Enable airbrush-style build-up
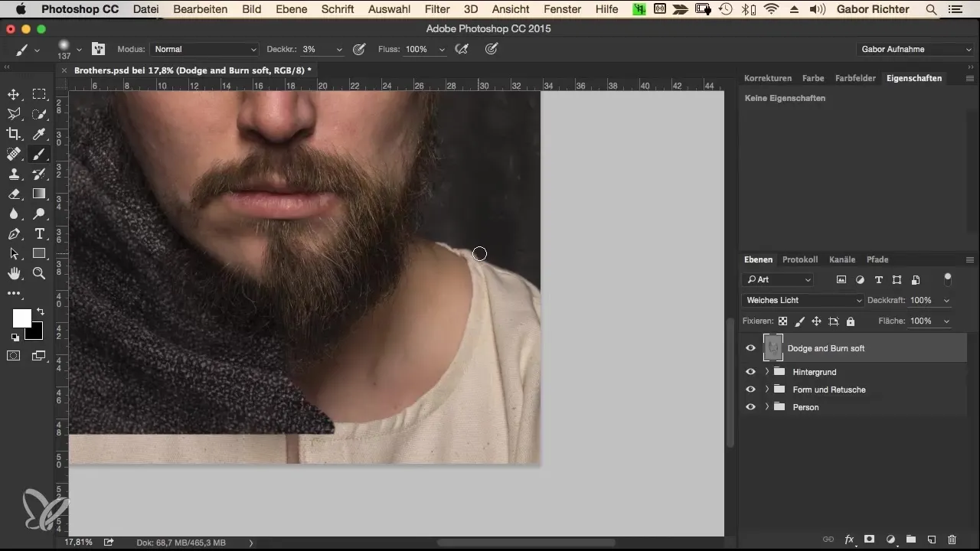This screenshot has height=551, width=980. (x=461, y=49)
